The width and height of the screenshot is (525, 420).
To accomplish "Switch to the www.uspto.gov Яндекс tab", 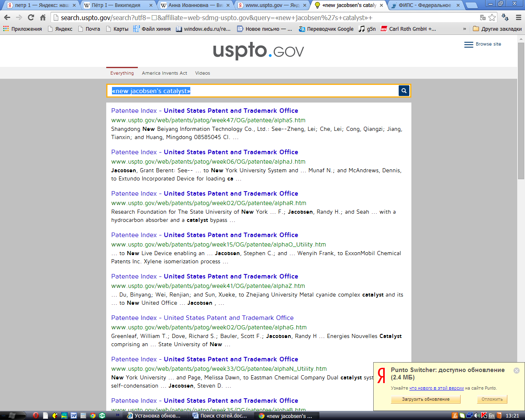I will click(x=271, y=5).
